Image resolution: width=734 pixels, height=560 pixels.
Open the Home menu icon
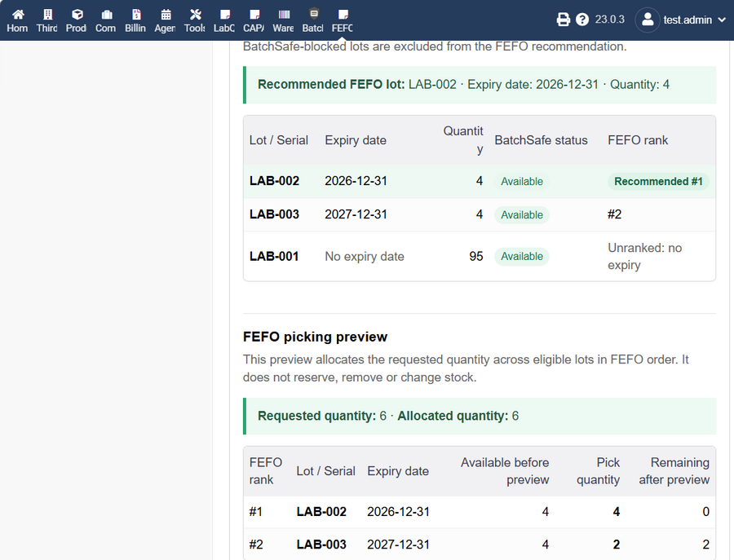[18, 15]
